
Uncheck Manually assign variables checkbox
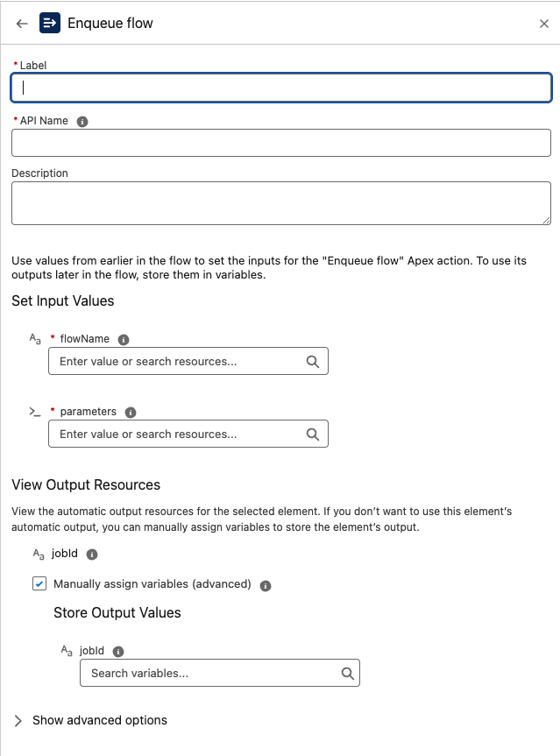[x=39, y=583]
